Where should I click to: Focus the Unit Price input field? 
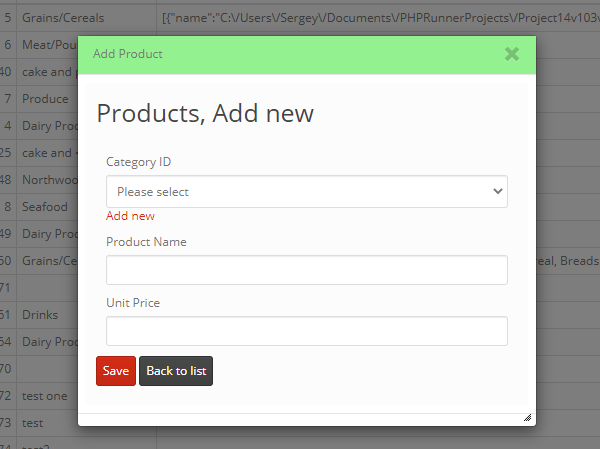pos(307,331)
